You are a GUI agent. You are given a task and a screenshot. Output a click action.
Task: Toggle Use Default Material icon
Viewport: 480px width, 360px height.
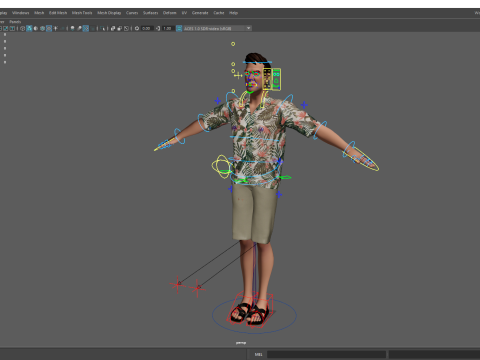[x=36, y=28]
